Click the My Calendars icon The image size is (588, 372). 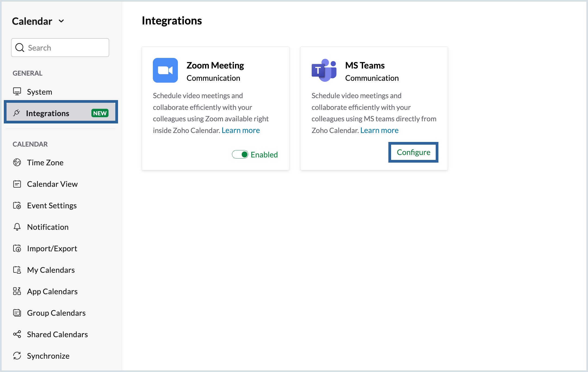17,270
